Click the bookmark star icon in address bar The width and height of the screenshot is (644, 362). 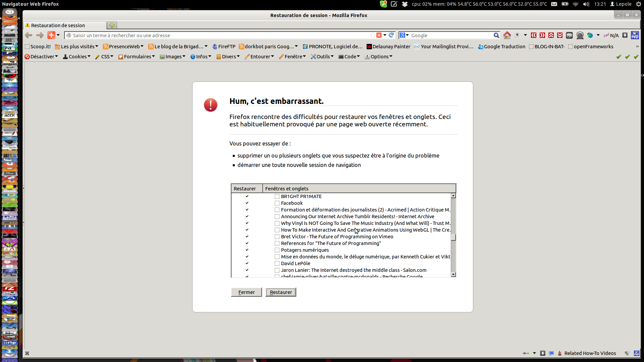372,35
